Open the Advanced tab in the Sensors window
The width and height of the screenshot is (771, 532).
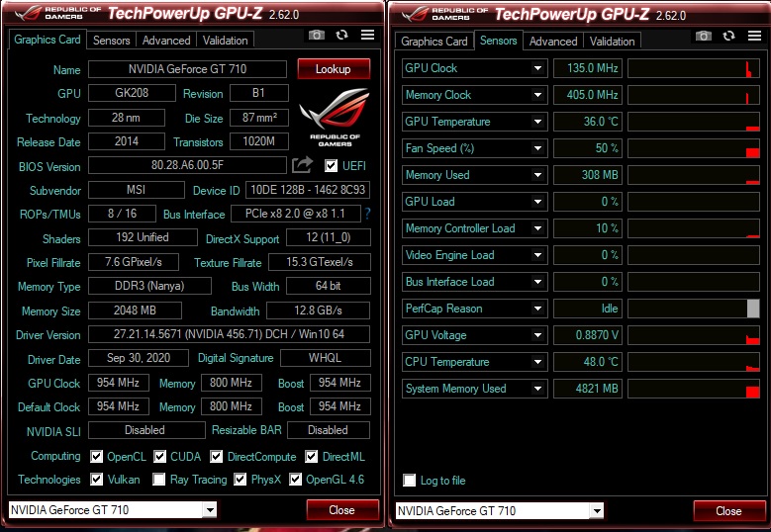[552, 42]
